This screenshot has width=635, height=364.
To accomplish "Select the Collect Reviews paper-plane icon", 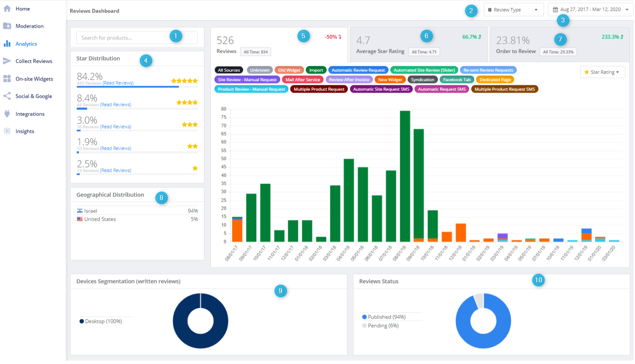I will click(6, 61).
